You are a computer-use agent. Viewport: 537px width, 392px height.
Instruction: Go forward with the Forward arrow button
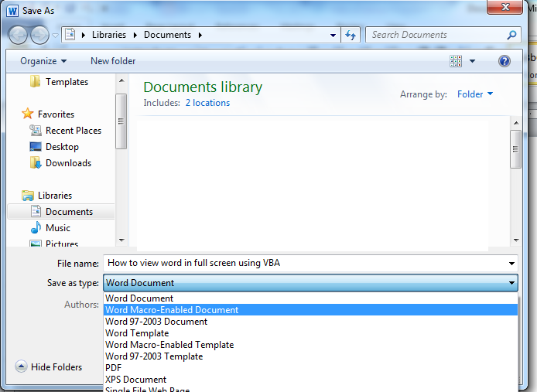pos(39,35)
